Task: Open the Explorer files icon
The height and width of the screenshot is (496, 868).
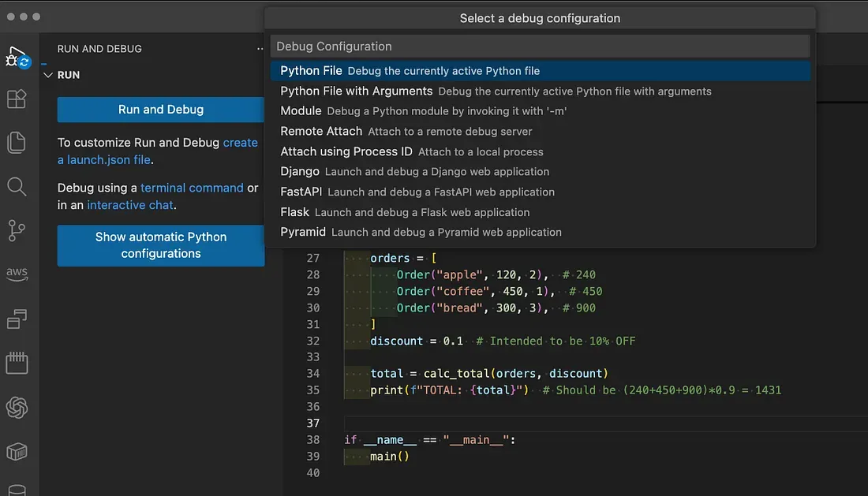Action: pos(17,143)
